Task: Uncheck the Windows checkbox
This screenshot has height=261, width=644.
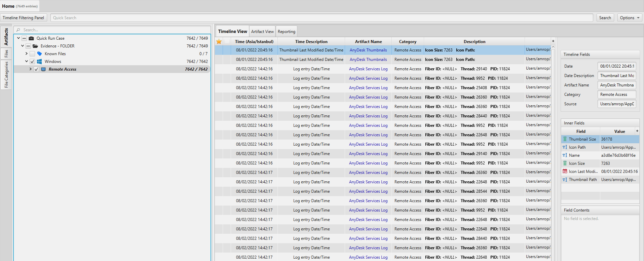Action: click(x=32, y=62)
